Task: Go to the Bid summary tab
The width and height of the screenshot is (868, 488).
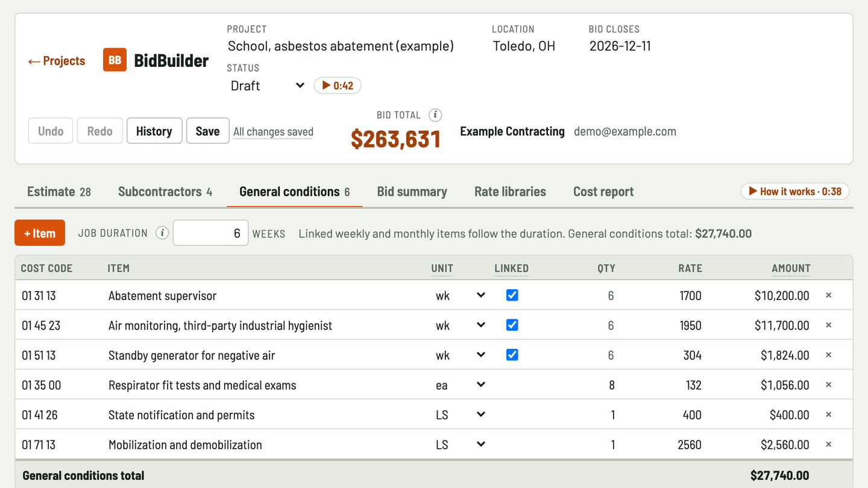Action: pos(412,192)
